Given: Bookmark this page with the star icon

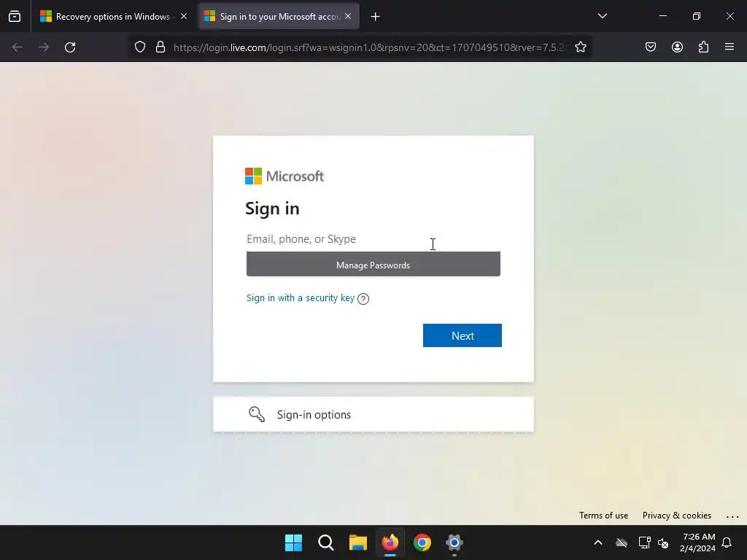Looking at the screenshot, I should (x=580, y=47).
